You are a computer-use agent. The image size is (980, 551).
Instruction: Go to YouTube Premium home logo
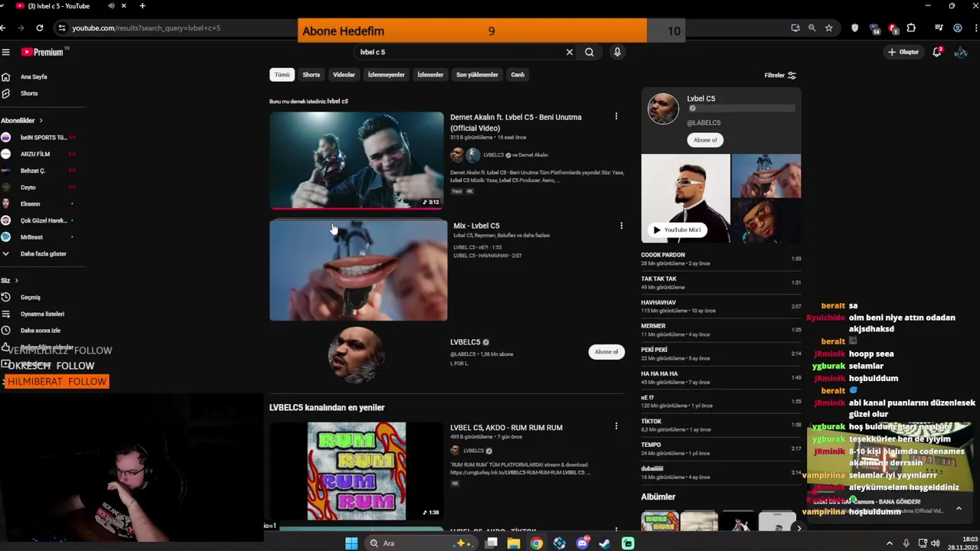click(43, 52)
